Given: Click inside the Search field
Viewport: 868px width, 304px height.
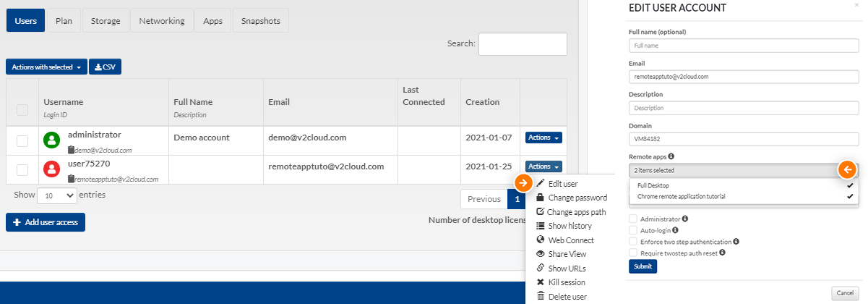Looking at the screenshot, I should tap(523, 44).
